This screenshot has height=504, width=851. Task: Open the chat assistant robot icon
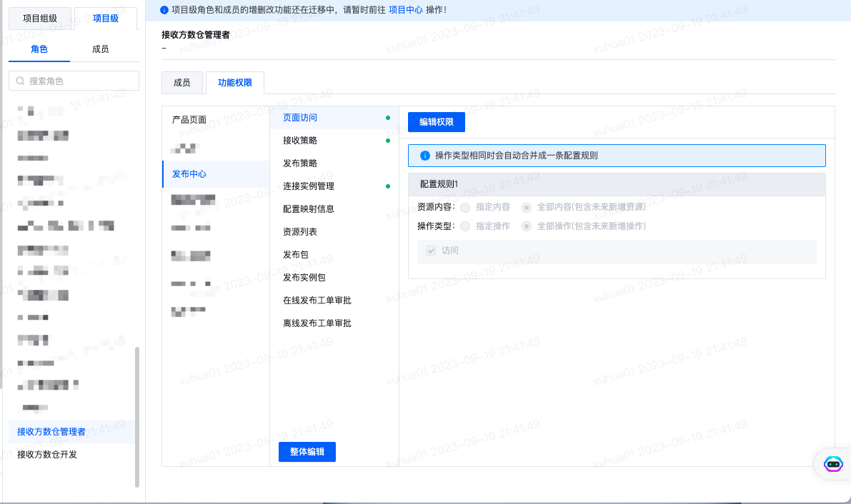click(x=833, y=465)
